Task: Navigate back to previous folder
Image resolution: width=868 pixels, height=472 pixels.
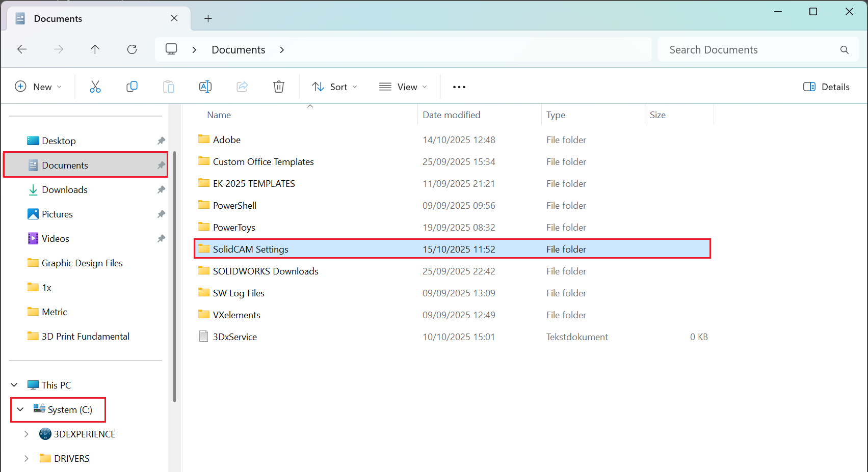Action: (x=22, y=49)
